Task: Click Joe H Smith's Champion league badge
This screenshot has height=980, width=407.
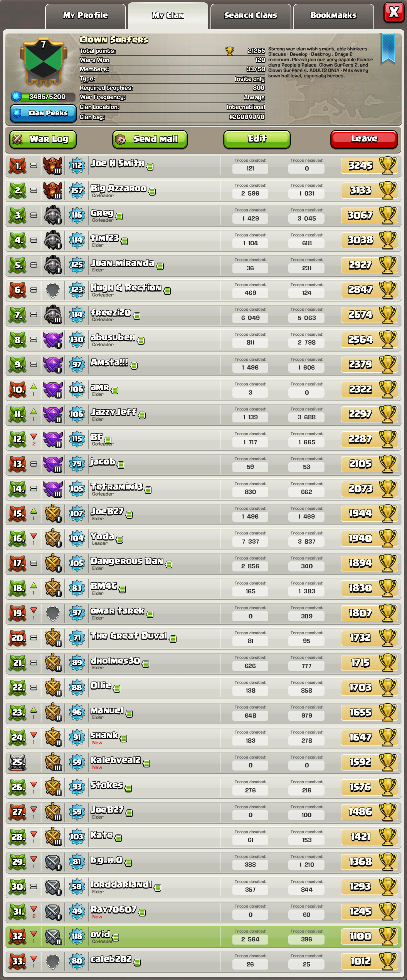Action: 52,166
